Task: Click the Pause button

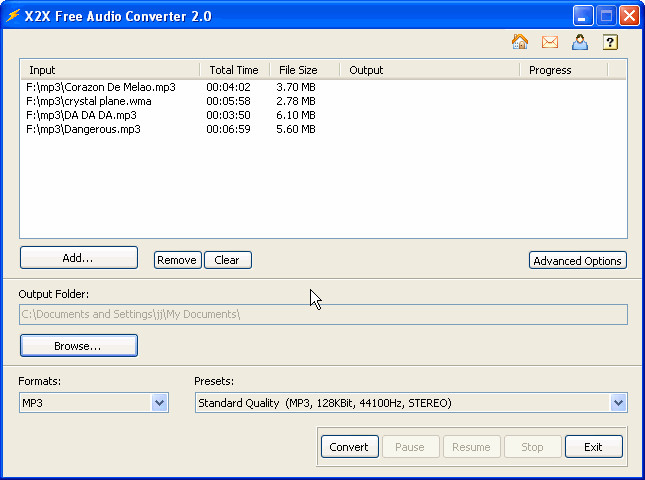Action: [x=410, y=447]
